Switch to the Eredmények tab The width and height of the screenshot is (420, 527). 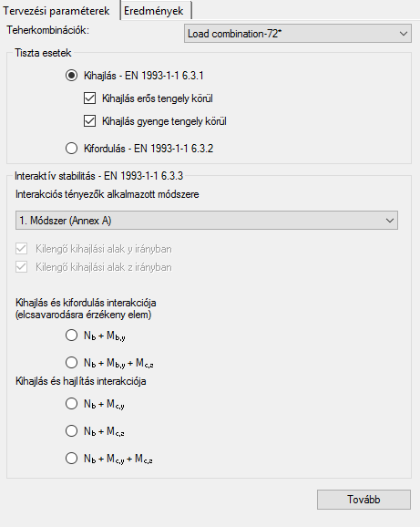(156, 11)
